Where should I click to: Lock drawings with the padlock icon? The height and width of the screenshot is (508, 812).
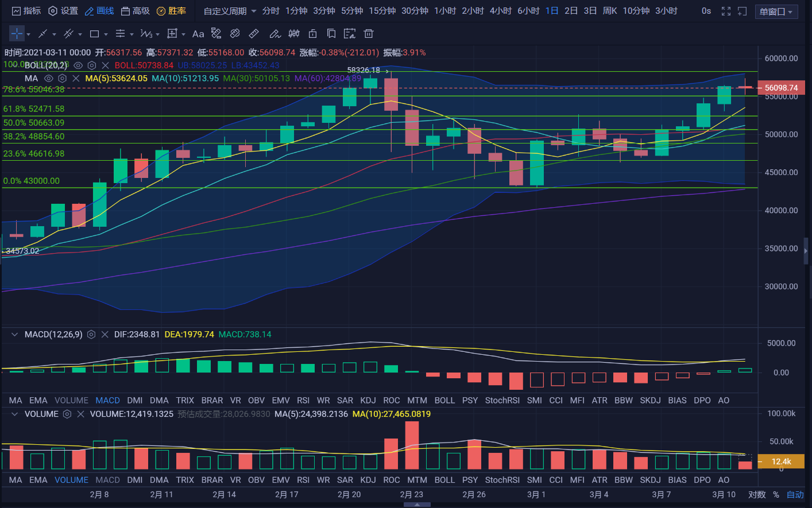click(312, 34)
